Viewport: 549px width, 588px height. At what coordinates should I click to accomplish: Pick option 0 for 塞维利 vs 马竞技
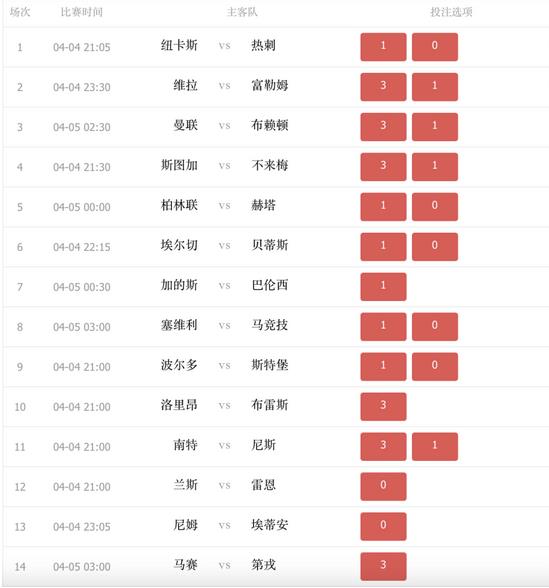(435, 327)
